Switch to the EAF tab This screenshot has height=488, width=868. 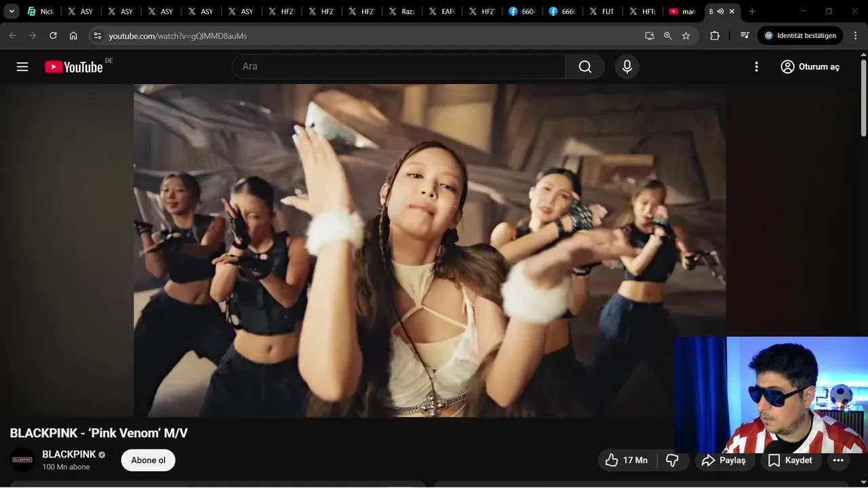[x=441, y=12]
